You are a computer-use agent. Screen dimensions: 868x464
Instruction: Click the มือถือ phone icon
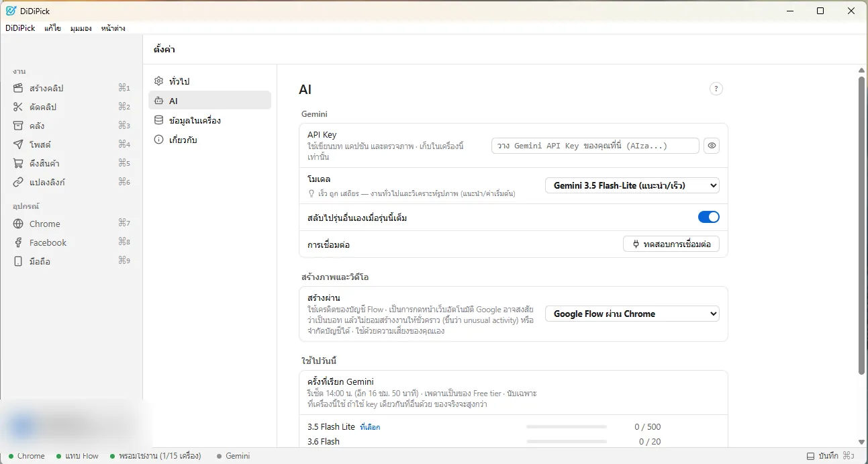(18, 261)
